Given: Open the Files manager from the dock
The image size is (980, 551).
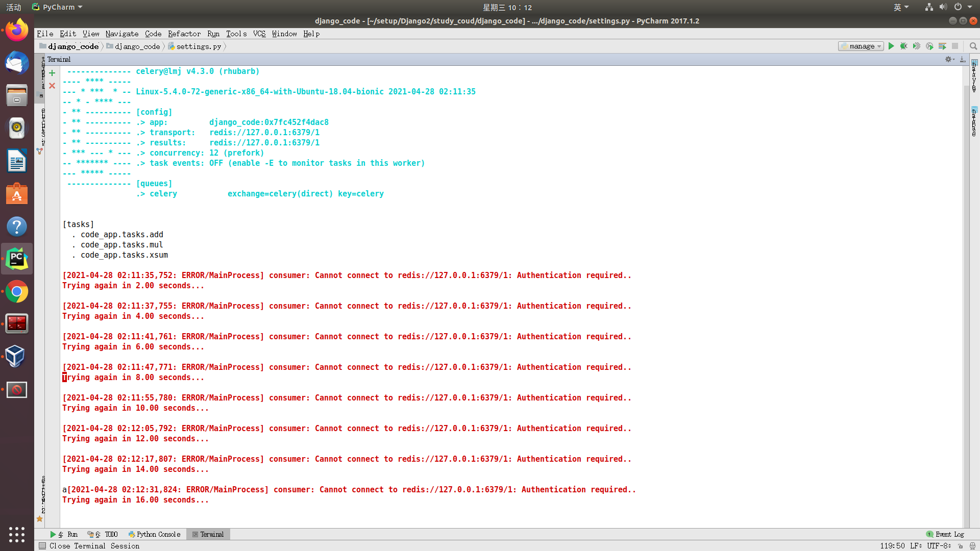Looking at the screenshot, I should click(x=17, y=96).
